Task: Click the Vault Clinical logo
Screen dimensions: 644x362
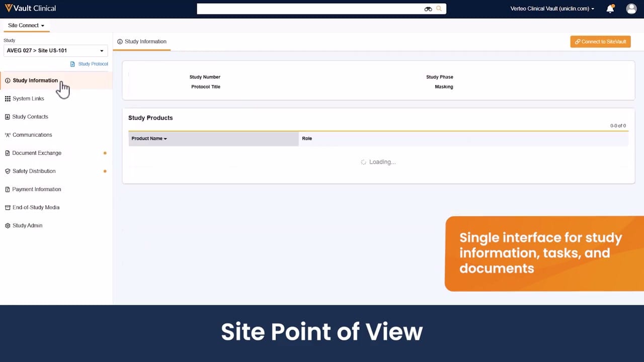Action: coord(30,8)
